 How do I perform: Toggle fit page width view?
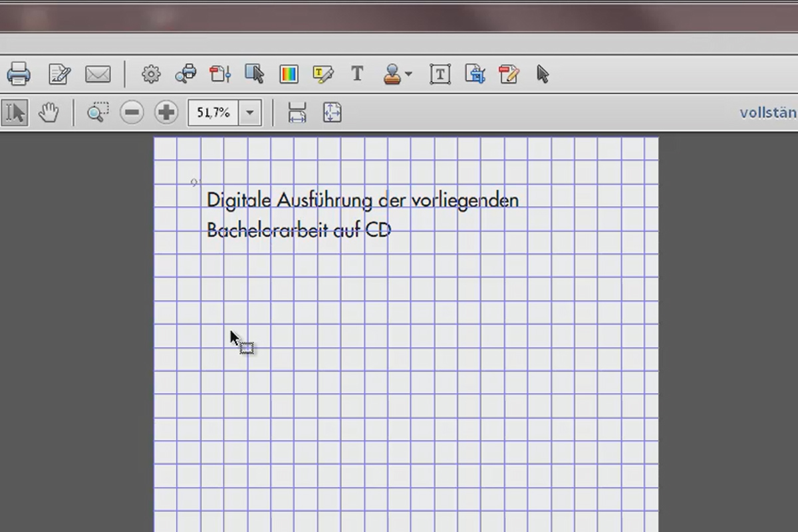297,112
